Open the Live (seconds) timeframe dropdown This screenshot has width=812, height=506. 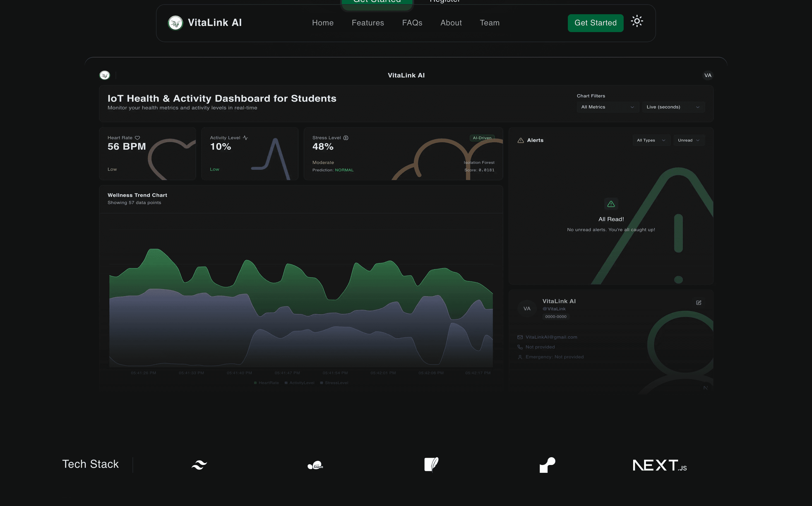click(673, 107)
